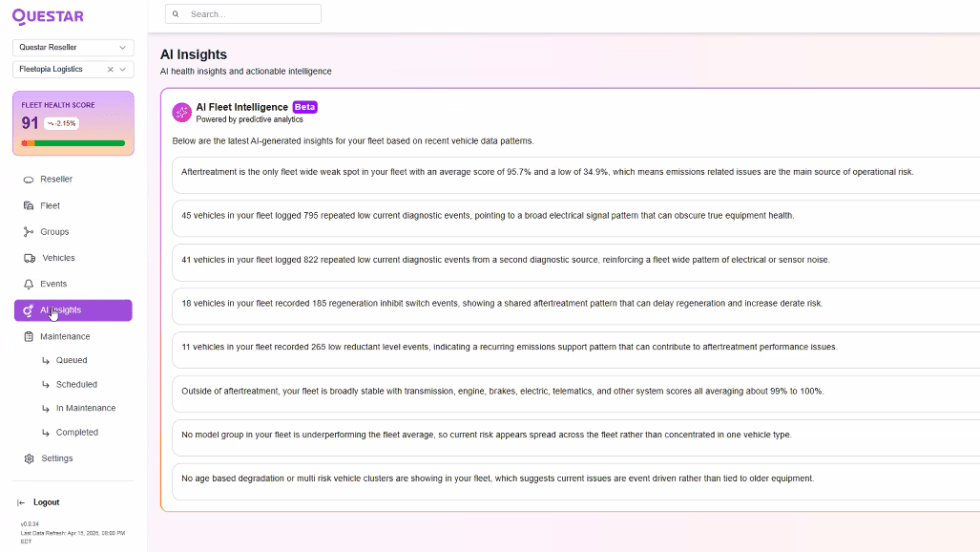This screenshot has width=980, height=552.
Task: Click the fleet health progress bar
Action: pyautogui.click(x=73, y=143)
